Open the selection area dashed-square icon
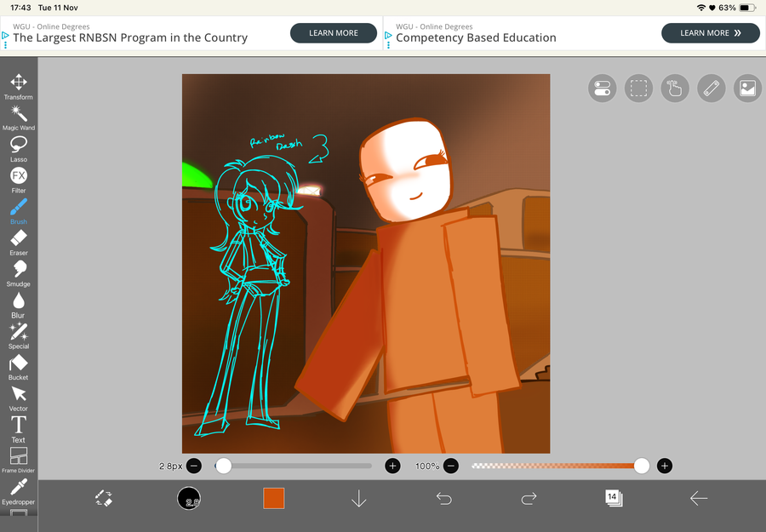Image resolution: width=766 pixels, height=532 pixels. (638, 89)
